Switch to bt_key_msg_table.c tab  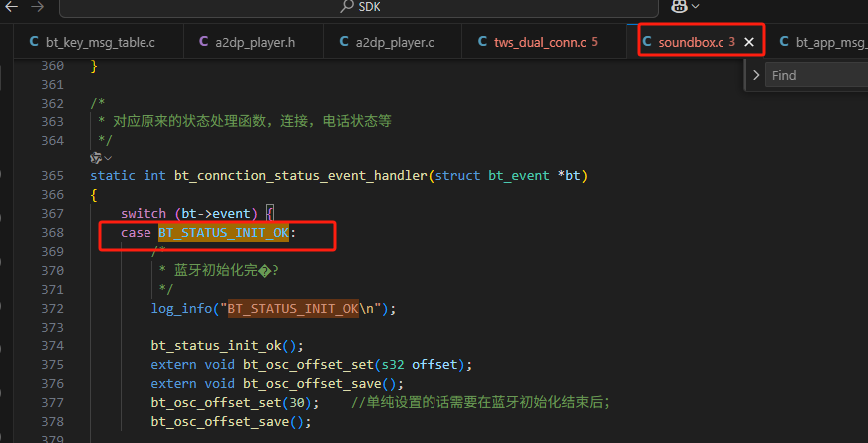tap(99, 42)
